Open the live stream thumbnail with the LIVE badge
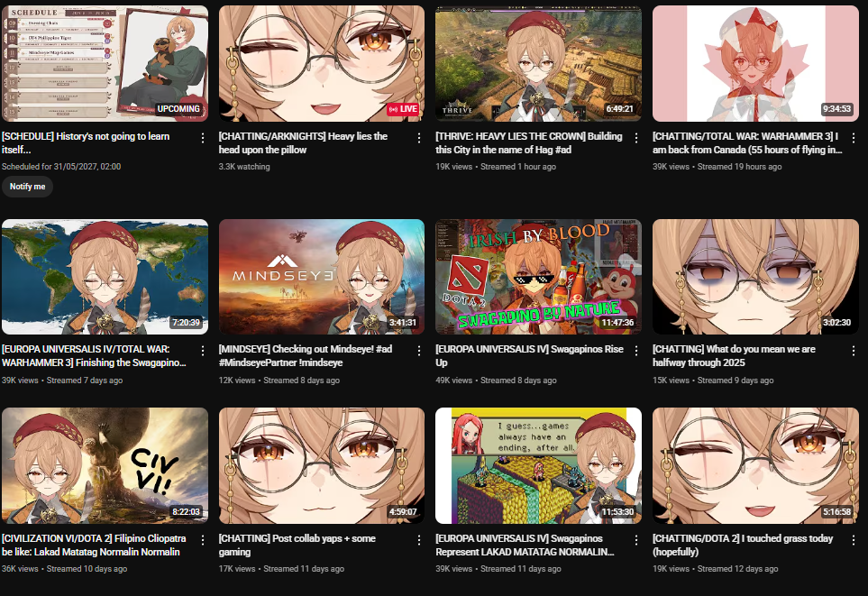This screenshot has width=868, height=596. (x=322, y=64)
